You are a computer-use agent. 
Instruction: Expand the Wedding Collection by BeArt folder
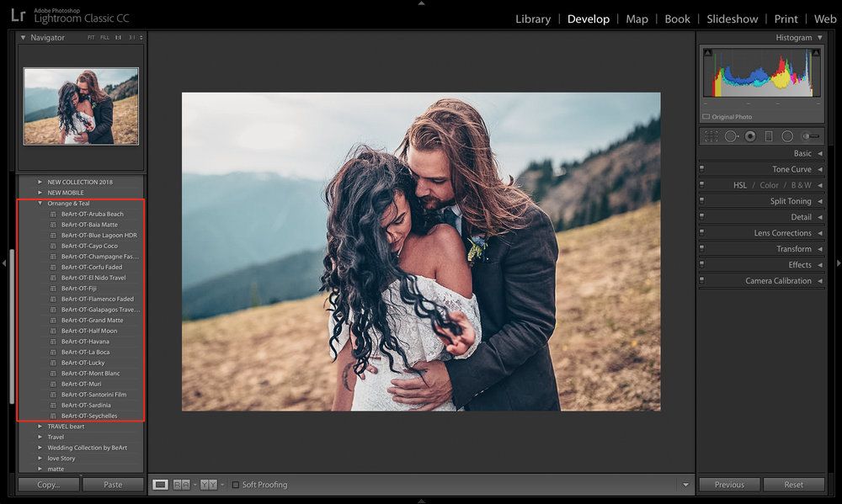pyautogui.click(x=40, y=448)
